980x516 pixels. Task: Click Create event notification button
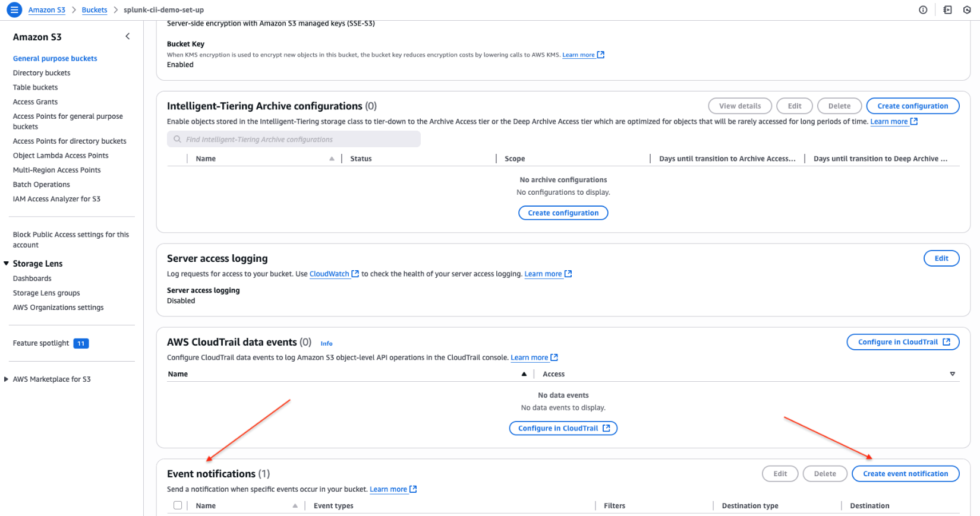(905, 474)
